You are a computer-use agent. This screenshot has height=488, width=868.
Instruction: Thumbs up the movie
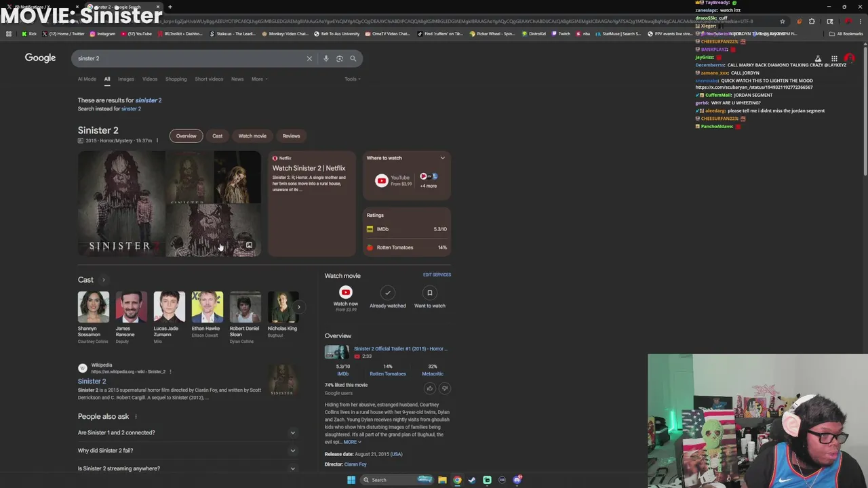click(429, 388)
